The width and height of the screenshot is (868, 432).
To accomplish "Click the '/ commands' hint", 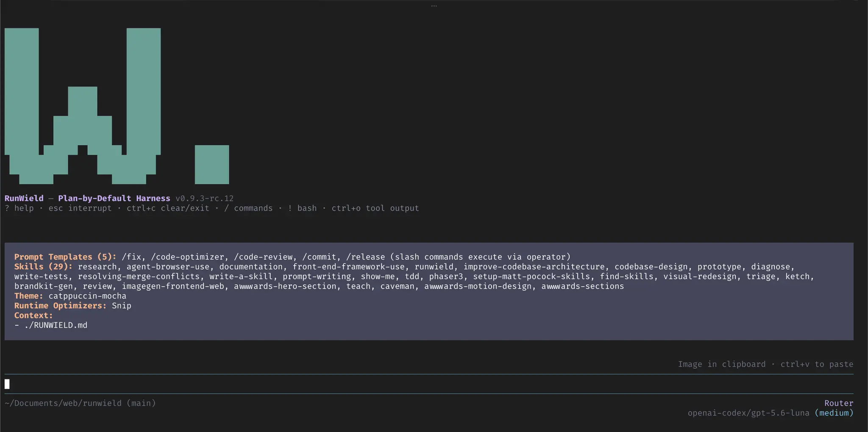I will pos(248,208).
